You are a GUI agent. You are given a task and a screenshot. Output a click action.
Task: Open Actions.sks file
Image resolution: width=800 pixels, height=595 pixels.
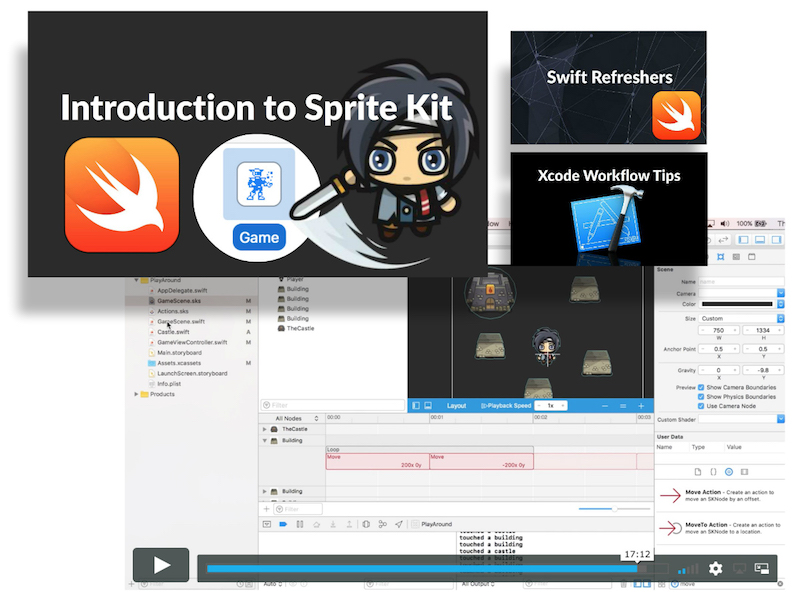pyautogui.click(x=172, y=311)
